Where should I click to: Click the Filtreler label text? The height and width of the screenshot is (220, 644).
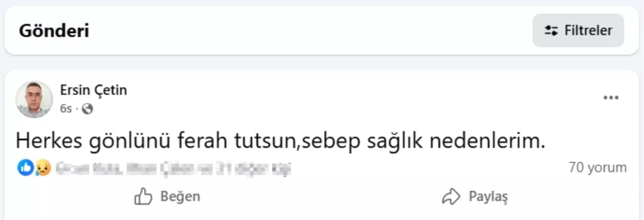589,30
